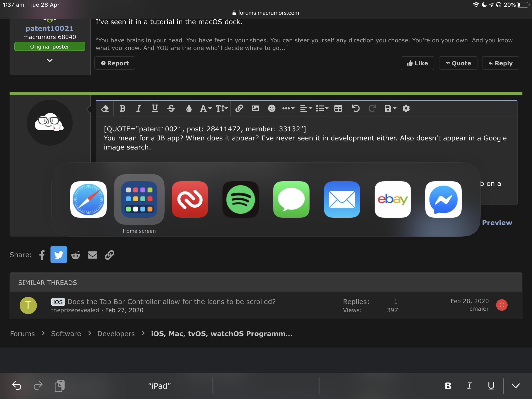Toggle strikethrough formatting in editor
Screen dimensions: 532x399
pos(171,108)
